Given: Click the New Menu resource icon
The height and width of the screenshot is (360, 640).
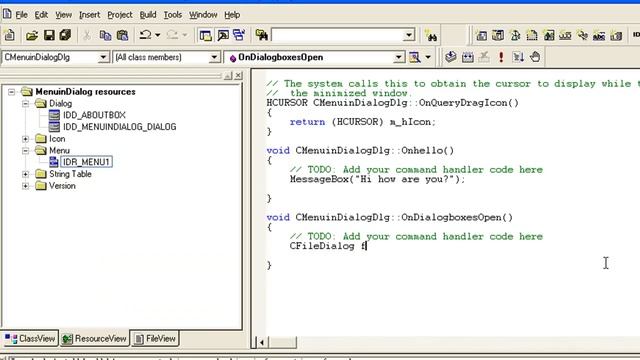Looking at the screenshot, I should [498, 36].
